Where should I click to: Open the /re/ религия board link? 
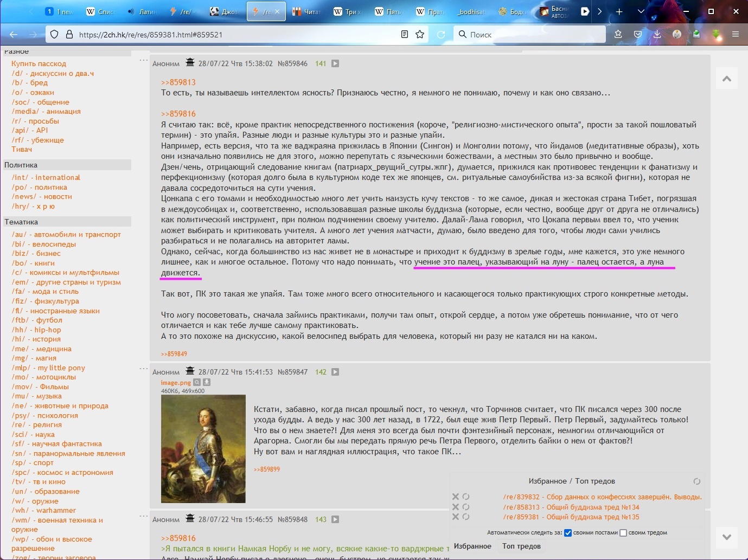pyautogui.click(x=37, y=424)
